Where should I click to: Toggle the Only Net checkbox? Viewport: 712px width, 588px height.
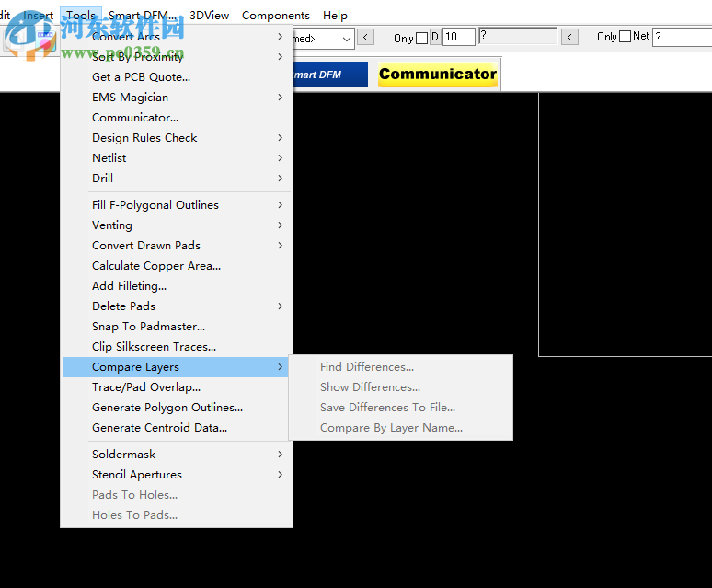tap(626, 36)
